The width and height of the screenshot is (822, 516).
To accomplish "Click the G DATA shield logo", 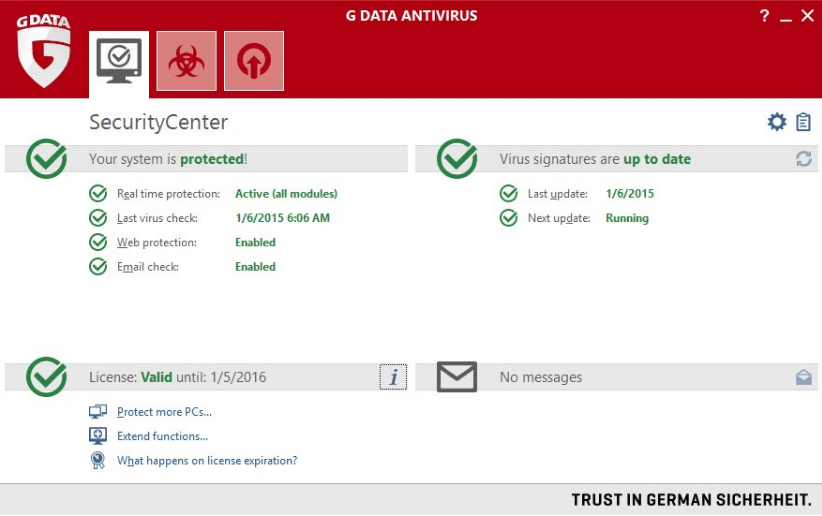I will click(x=44, y=51).
